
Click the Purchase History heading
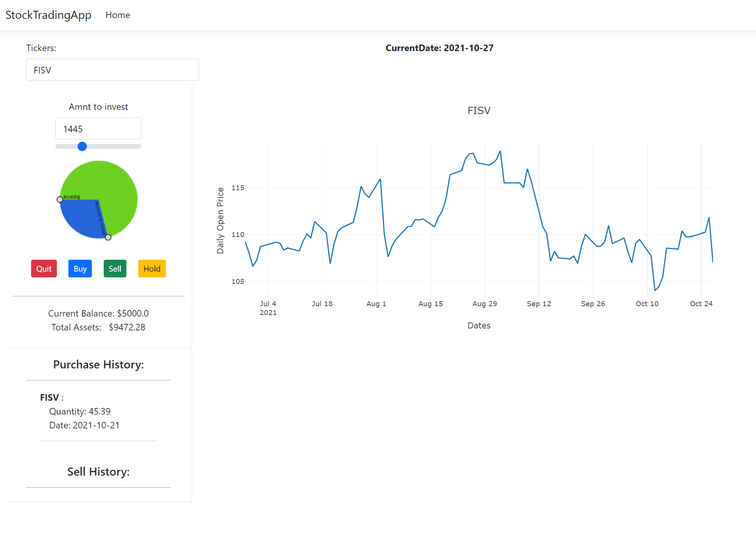98,365
